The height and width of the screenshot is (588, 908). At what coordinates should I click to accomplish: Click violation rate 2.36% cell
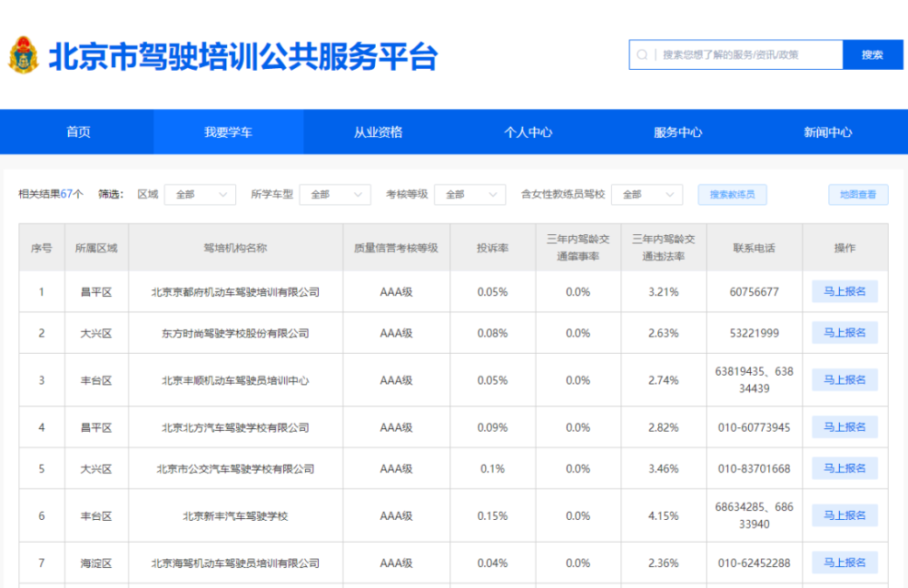coord(664,563)
